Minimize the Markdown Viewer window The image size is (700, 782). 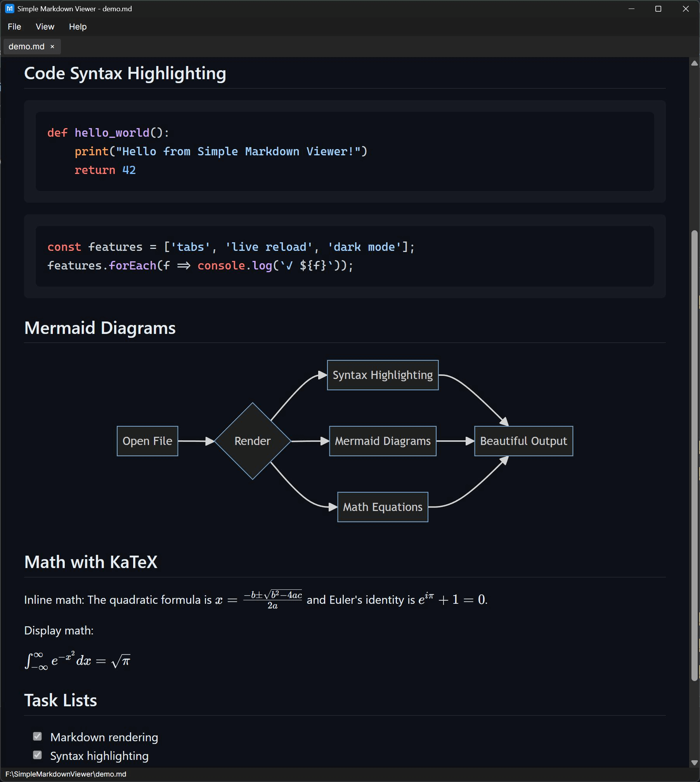click(x=631, y=9)
